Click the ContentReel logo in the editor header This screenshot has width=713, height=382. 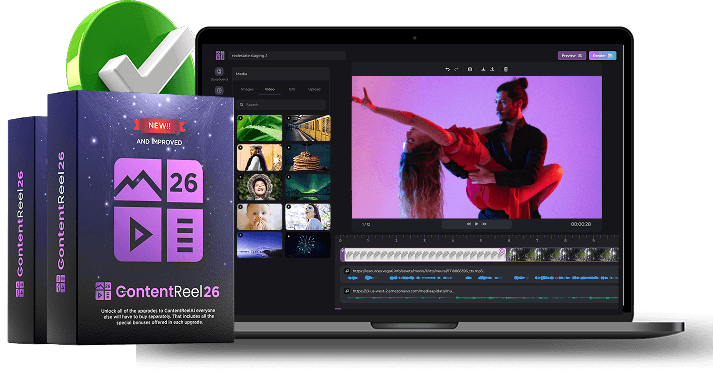point(220,55)
